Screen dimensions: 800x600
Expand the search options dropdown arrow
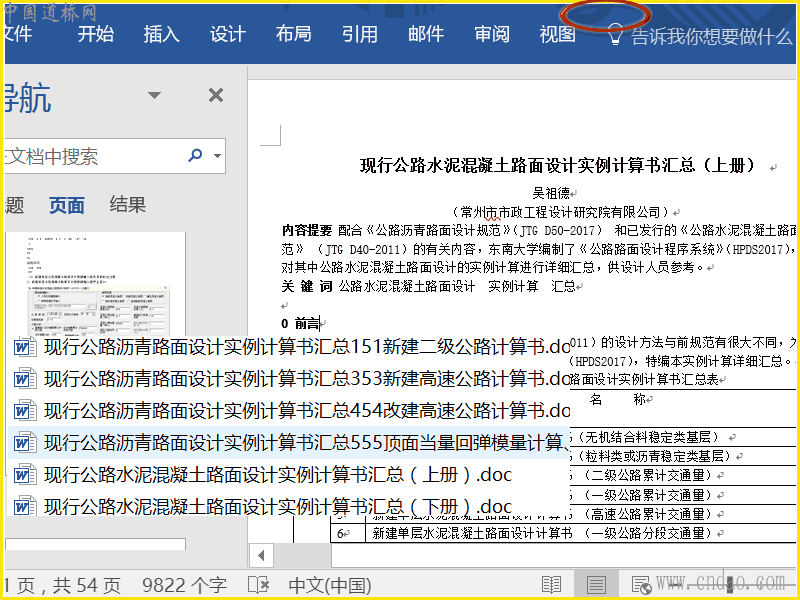pyautogui.click(x=217, y=156)
